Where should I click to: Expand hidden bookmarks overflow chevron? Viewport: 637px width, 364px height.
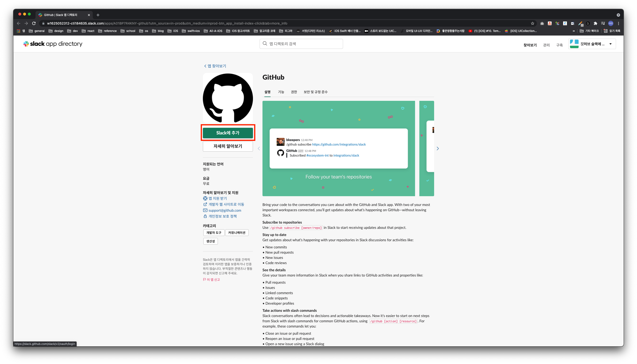coord(574,31)
